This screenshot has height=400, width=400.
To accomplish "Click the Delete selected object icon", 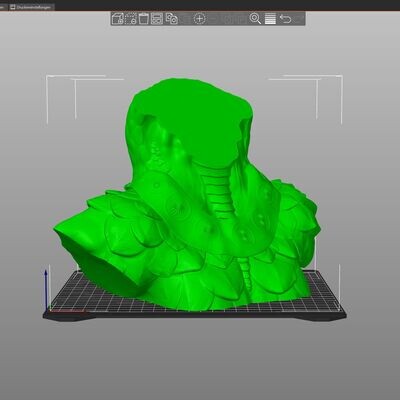I will [x=131, y=19].
